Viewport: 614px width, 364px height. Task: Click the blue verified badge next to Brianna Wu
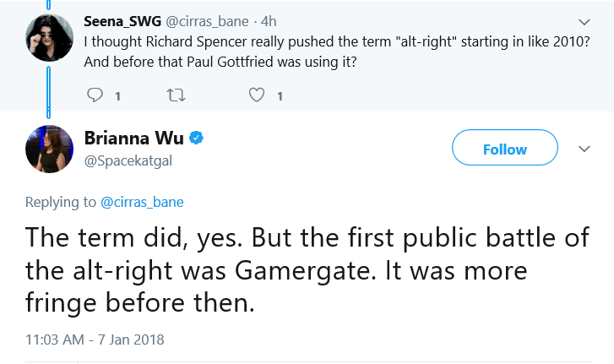click(196, 138)
